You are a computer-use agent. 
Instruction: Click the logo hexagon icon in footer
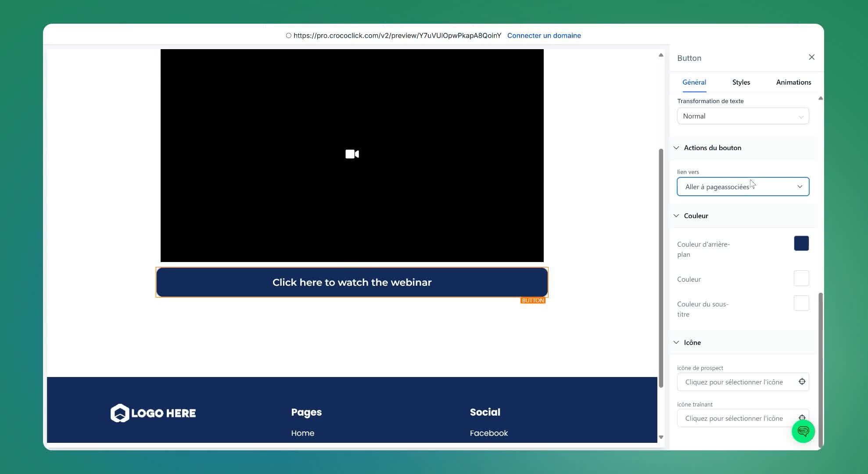coord(120,413)
